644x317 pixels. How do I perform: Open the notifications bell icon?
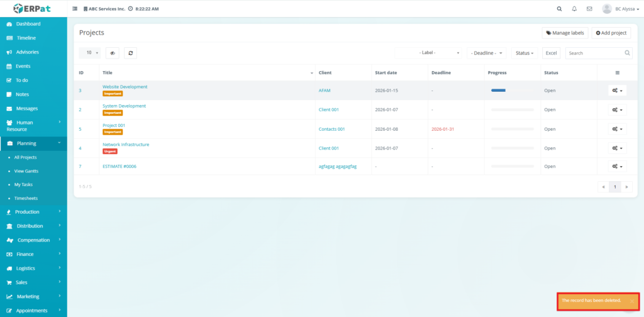pyautogui.click(x=574, y=9)
